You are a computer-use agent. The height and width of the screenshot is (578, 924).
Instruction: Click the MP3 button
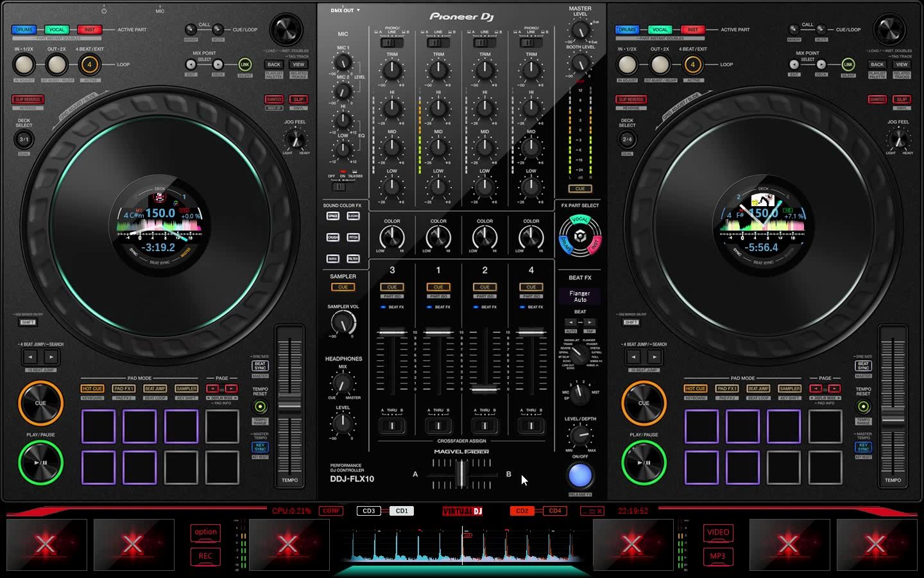[x=718, y=556]
